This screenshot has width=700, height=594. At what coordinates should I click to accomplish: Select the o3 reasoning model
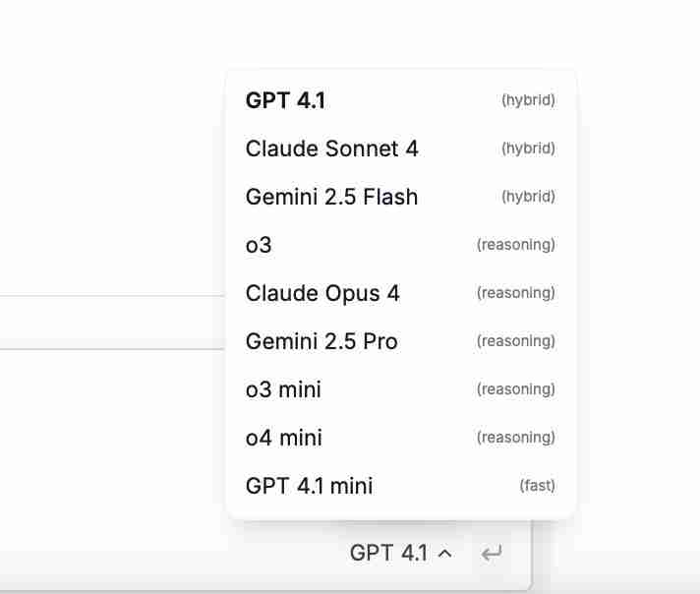(x=259, y=245)
